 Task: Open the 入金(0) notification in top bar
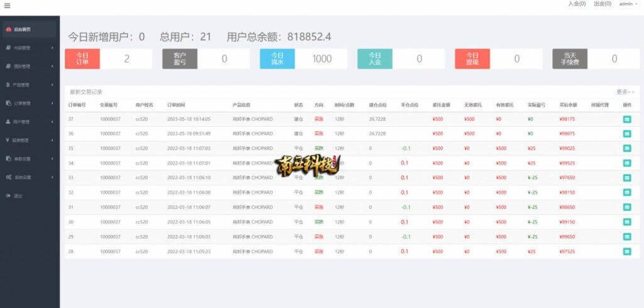click(x=576, y=4)
